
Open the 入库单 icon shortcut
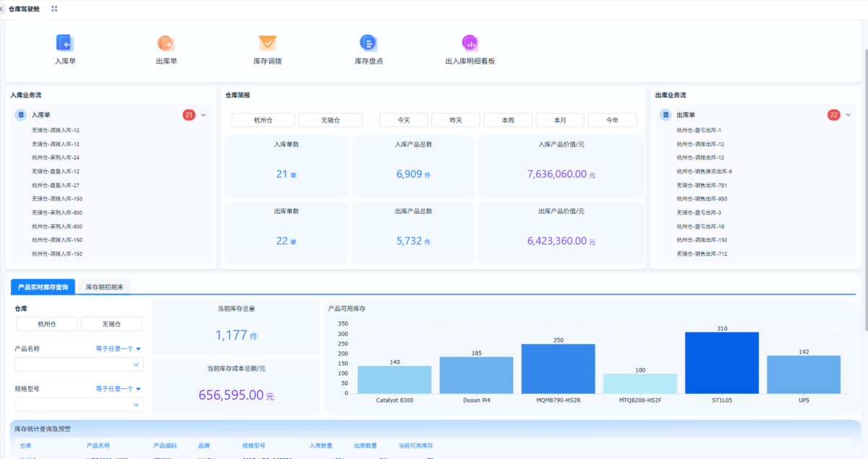tap(65, 43)
